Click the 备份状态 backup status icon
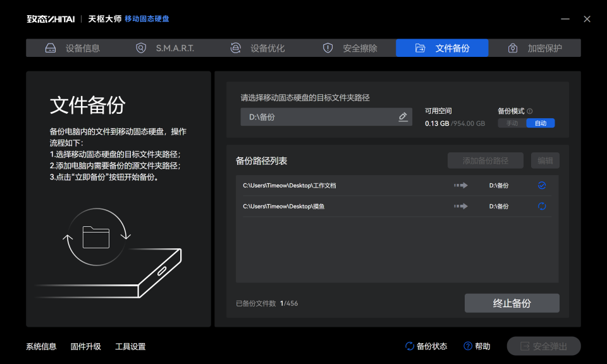This screenshot has height=364, width=607. [409, 346]
